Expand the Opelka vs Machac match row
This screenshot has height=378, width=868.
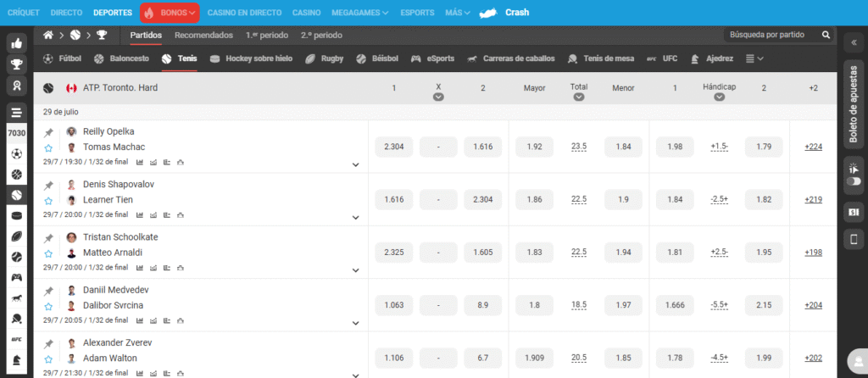[x=356, y=164]
